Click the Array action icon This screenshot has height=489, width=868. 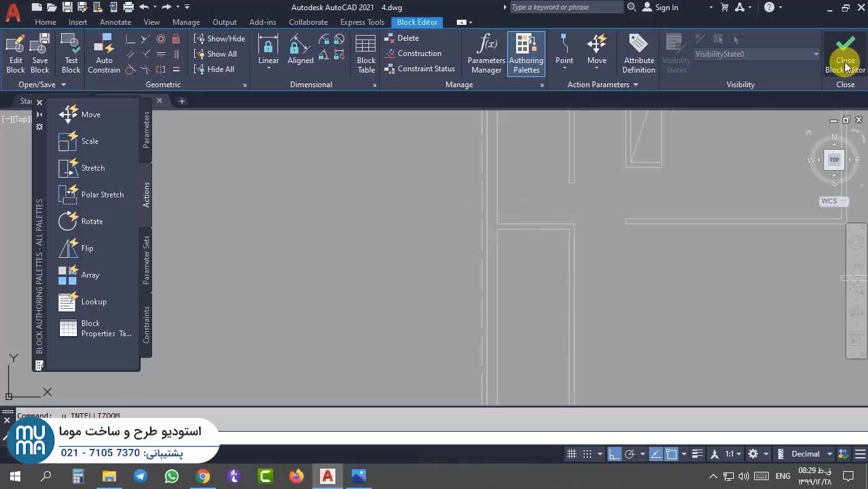coord(68,275)
